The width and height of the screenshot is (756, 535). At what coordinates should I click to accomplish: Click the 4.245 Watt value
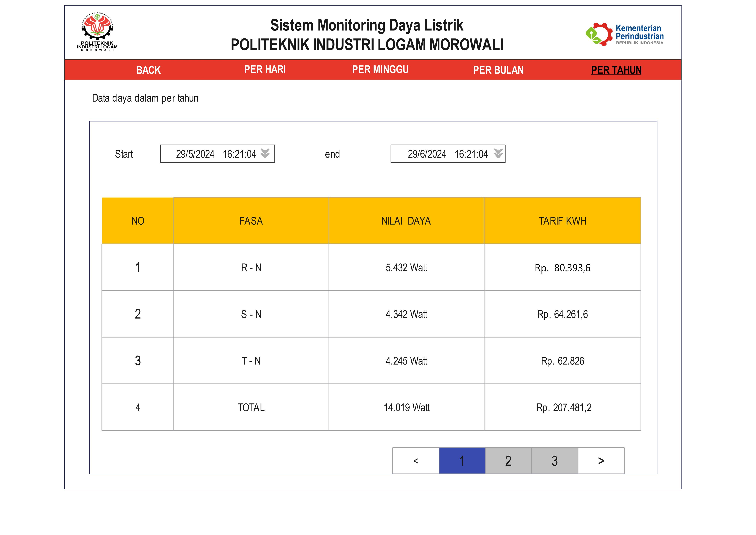406,361
